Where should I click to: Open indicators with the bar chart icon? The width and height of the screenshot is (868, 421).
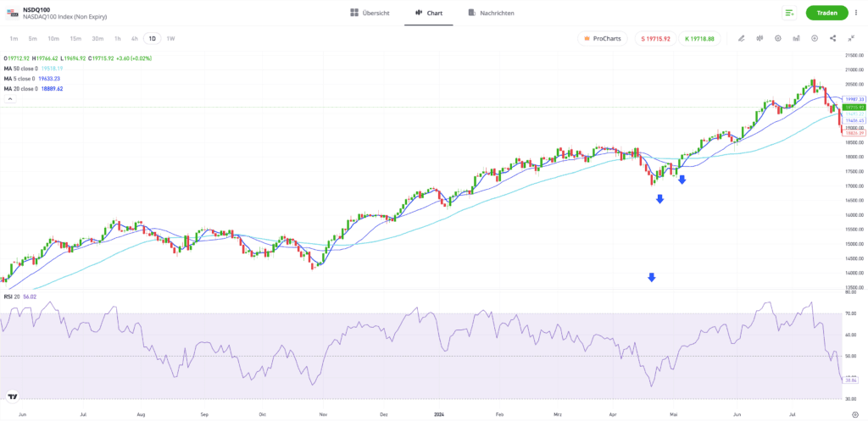[x=796, y=38]
